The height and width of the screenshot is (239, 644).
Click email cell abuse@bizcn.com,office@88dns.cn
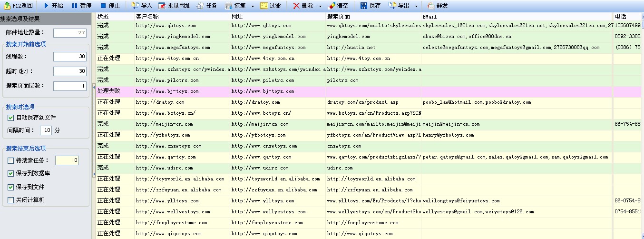pos(517,37)
